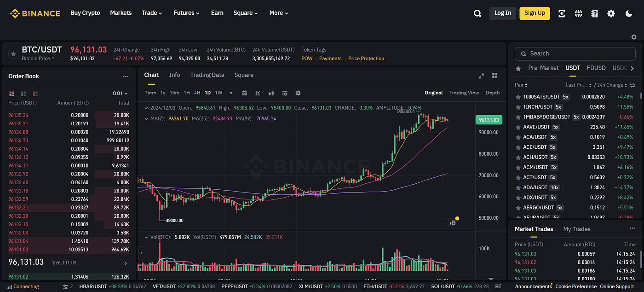Expand the chart to fullscreen
Image resolution: width=644 pixels, height=292 pixels.
point(481,76)
